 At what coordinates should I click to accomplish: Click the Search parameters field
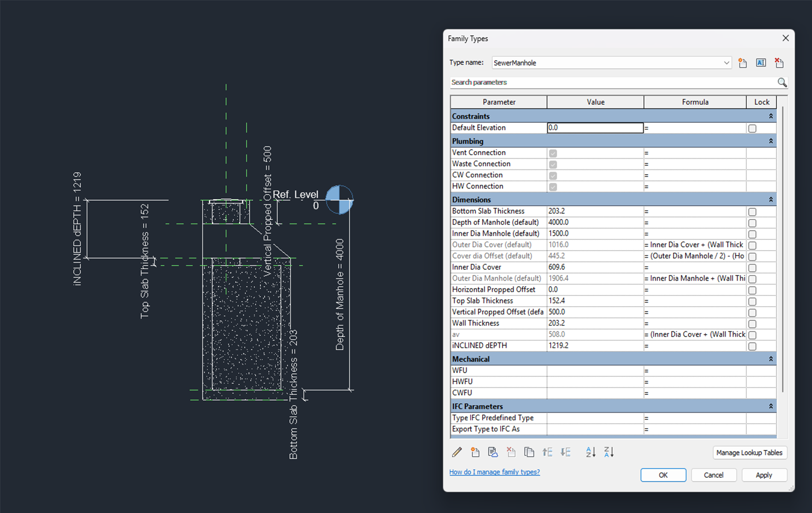[613, 82]
